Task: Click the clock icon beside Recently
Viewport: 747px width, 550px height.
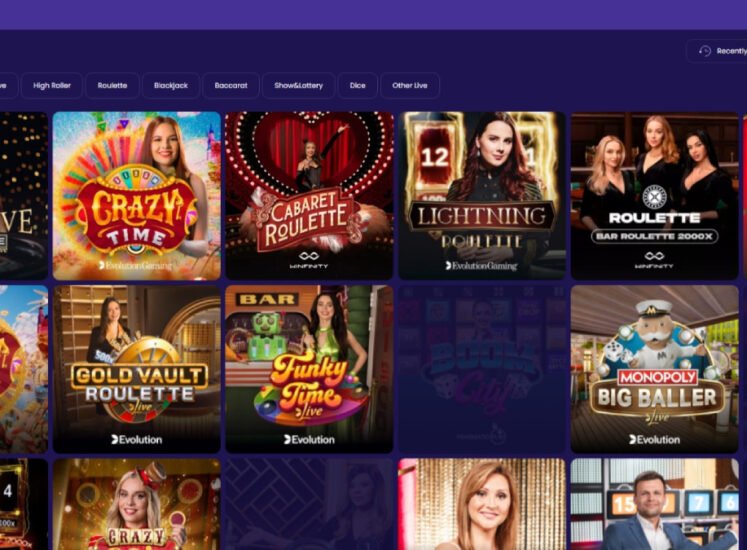Action: tap(705, 51)
